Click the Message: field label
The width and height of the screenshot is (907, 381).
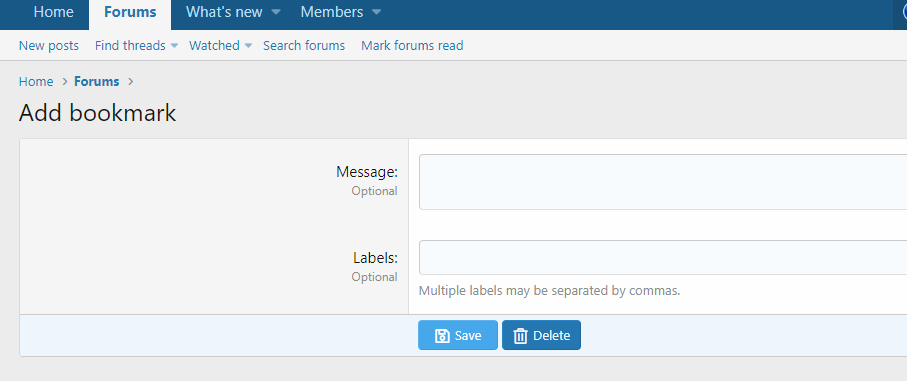367,172
